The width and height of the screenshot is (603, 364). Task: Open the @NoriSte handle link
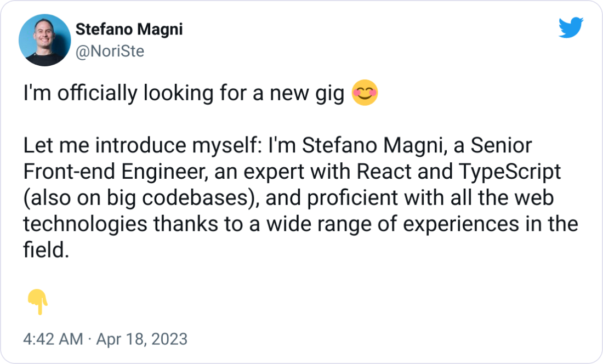(x=110, y=51)
